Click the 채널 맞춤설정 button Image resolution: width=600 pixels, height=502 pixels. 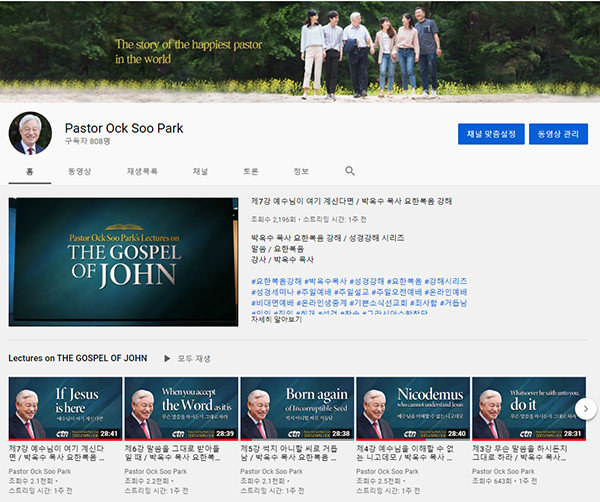pos(491,134)
